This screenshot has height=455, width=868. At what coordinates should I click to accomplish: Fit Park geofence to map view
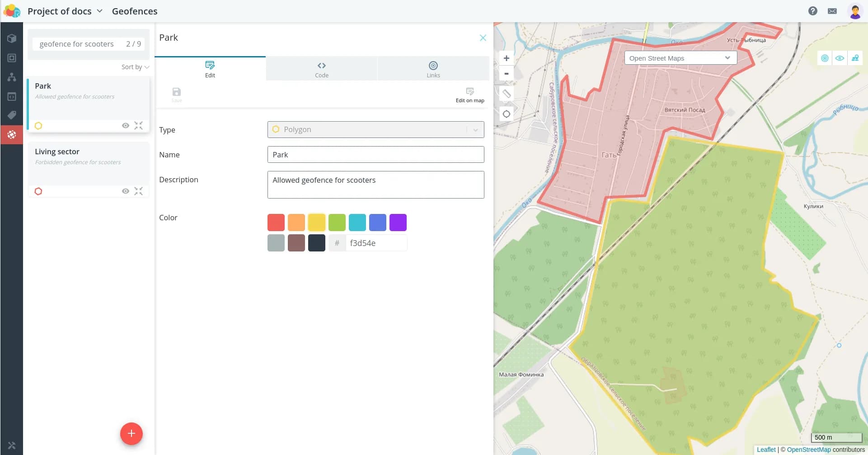138,126
